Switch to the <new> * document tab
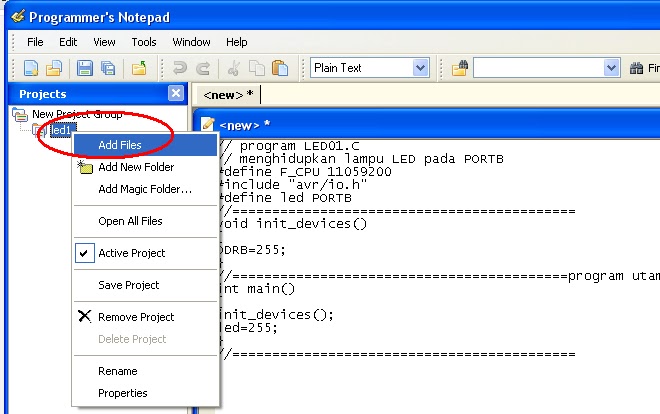Image resolution: width=660 pixels, height=414 pixels. pyautogui.click(x=228, y=95)
